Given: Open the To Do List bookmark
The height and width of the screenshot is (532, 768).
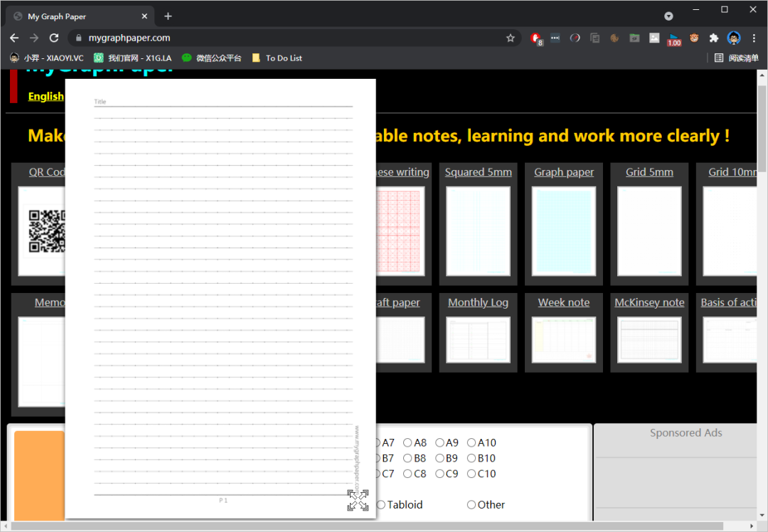Looking at the screenshot, I should click(284, 58).
